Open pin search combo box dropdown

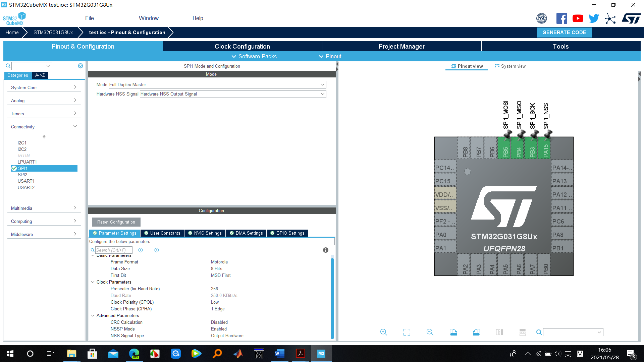pos(599,332)
